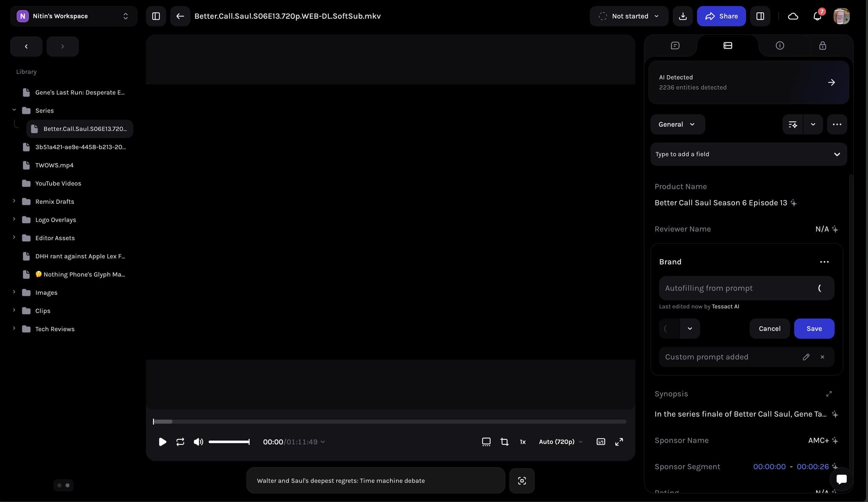
Task: Select the crop icon in player controls
Action: tap(504, 441)
